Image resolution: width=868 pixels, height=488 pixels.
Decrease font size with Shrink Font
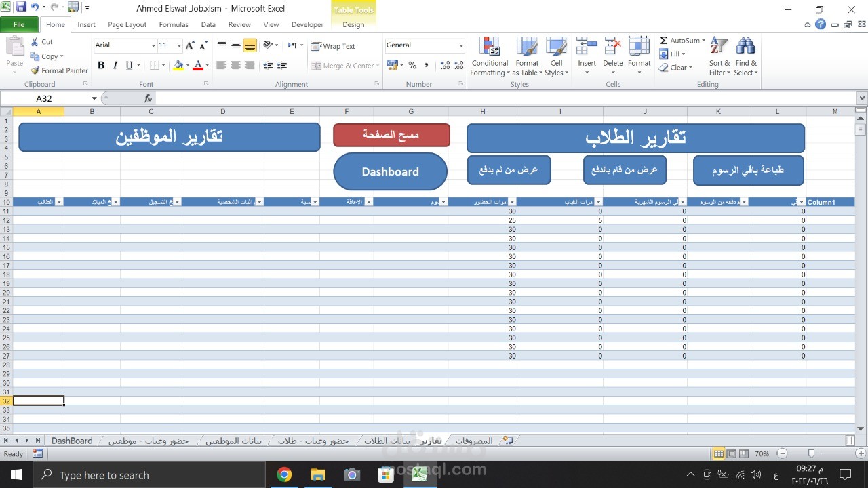point(203,45)
